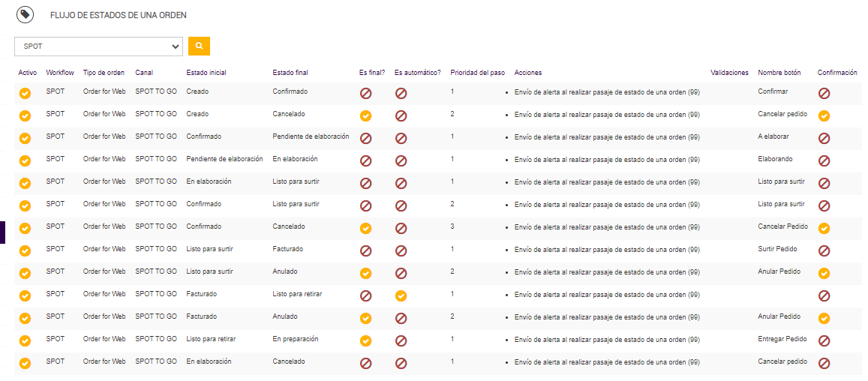Click the Confirmar button name text
Image resolution: width=868 pixels, height=381 pixels.
[773, 91]
